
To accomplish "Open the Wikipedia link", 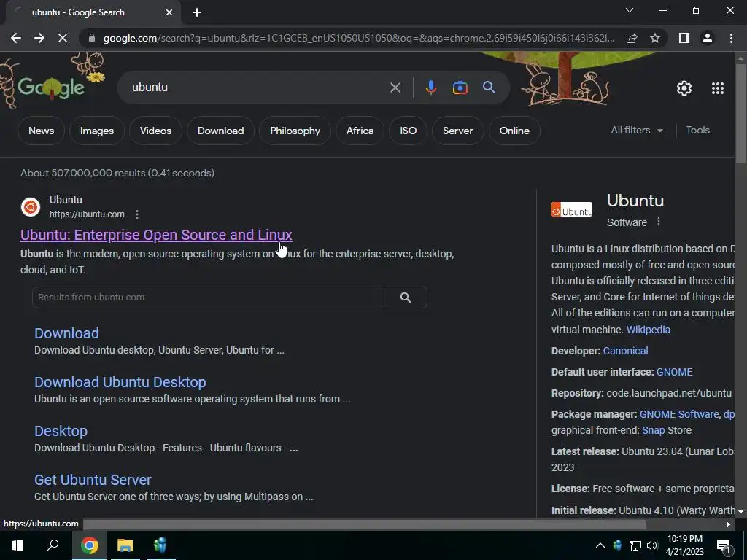I will tap(648, 330).
